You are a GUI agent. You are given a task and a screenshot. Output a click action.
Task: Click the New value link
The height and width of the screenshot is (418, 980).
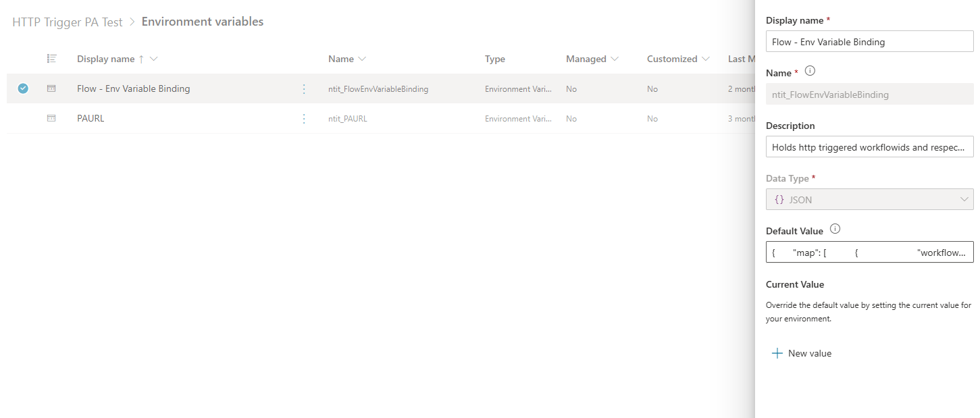(x=808, y=352)
